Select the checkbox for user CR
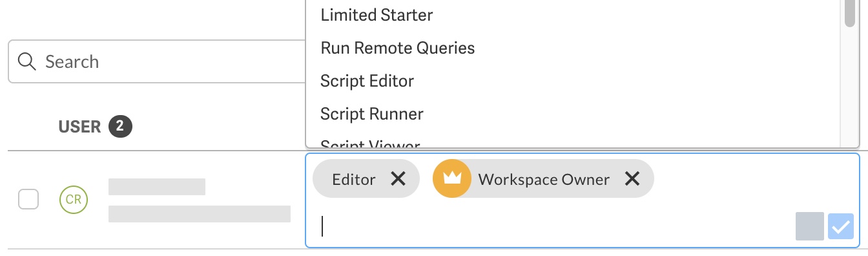The height and width of the screenshot is (256, 868). (x=28, y=199)
